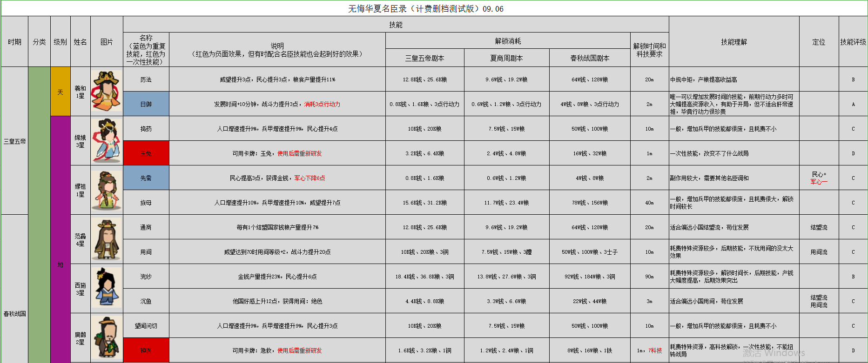Viewport: 868px width, 363px height.
Task: Click description 民心提高3点,获得金钱
Action: 260,178
